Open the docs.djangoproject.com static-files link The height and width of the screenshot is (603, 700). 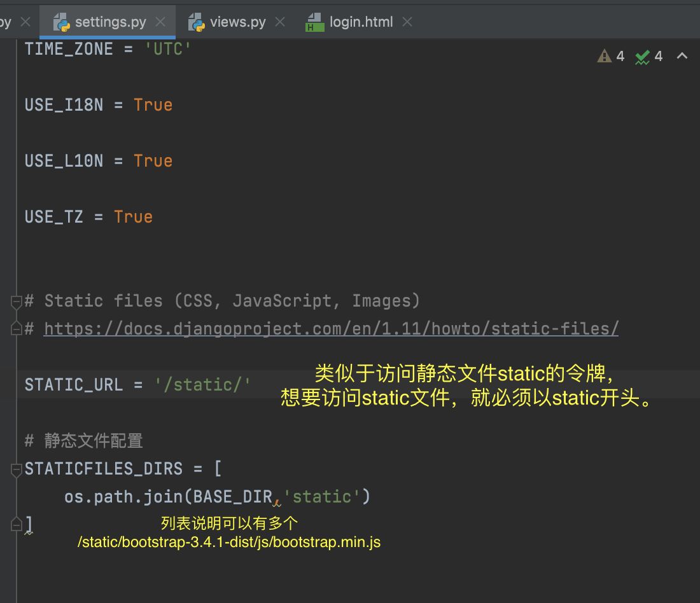[331, 329]
